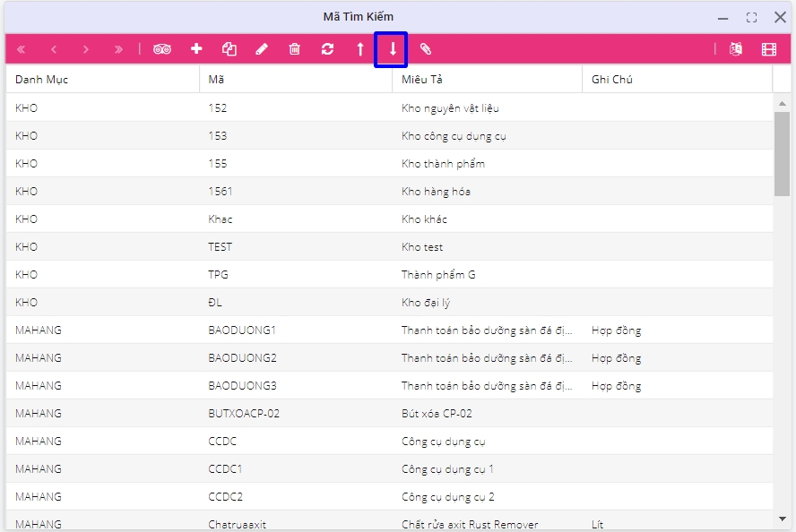Jump to last record with double-right arrows

point(118,49)
